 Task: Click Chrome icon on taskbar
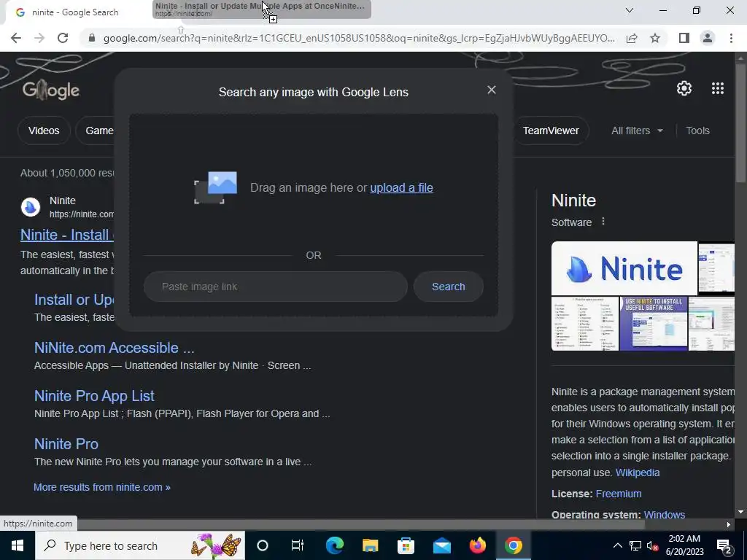[x=513, y=545]
